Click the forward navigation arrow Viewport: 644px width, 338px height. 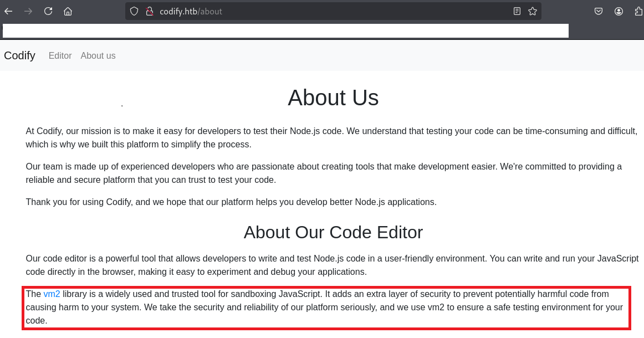(x=28, y=11)
